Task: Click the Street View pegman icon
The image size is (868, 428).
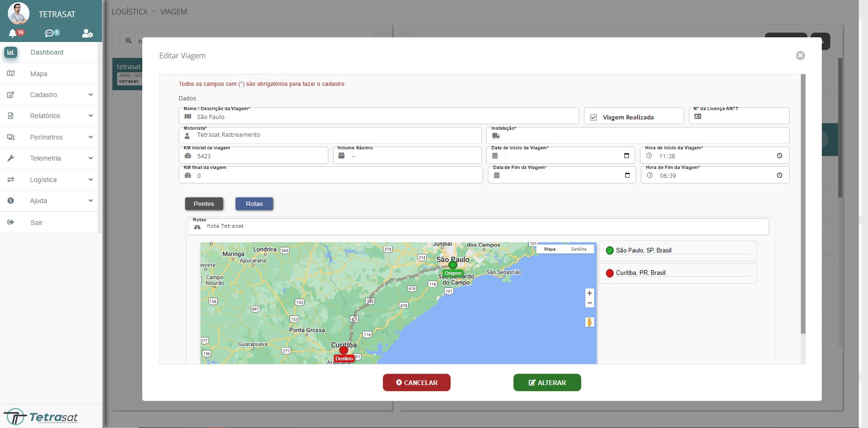Action: (x=590, y=322)
